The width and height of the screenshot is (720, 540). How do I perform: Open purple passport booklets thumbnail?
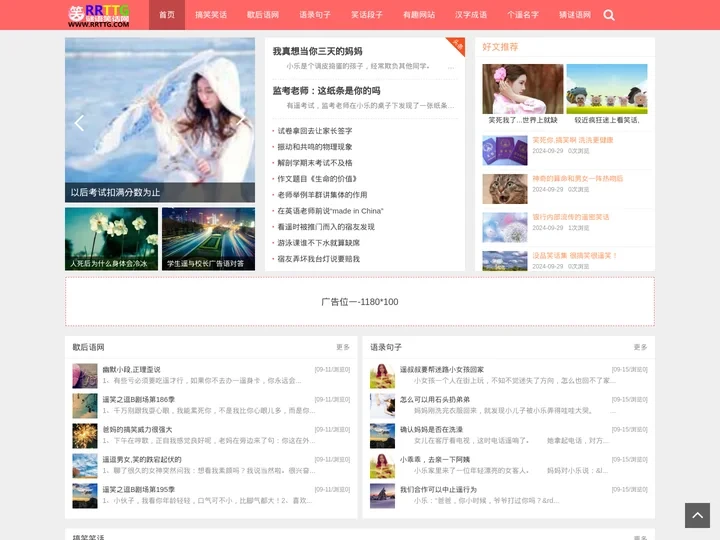505,150
